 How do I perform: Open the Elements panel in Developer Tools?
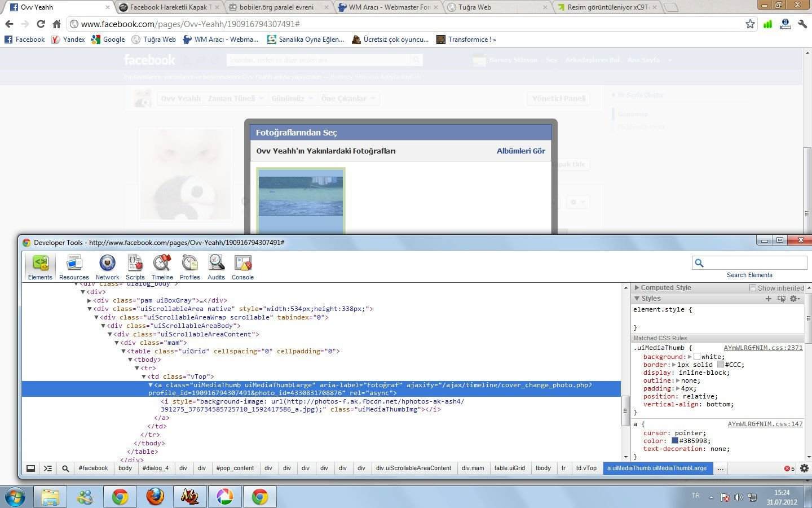click(x=40, y=267)
